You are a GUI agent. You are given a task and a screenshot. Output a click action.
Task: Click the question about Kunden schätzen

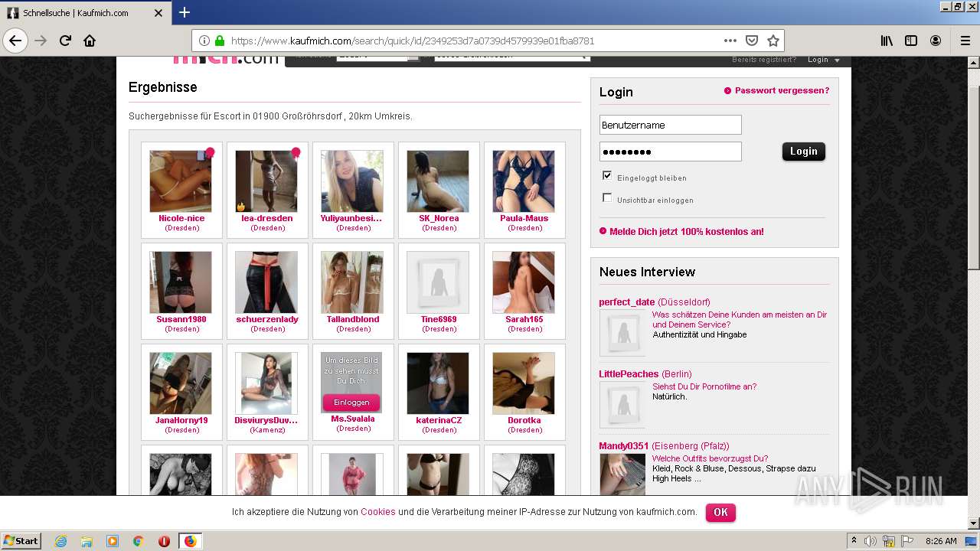(740, 320)
